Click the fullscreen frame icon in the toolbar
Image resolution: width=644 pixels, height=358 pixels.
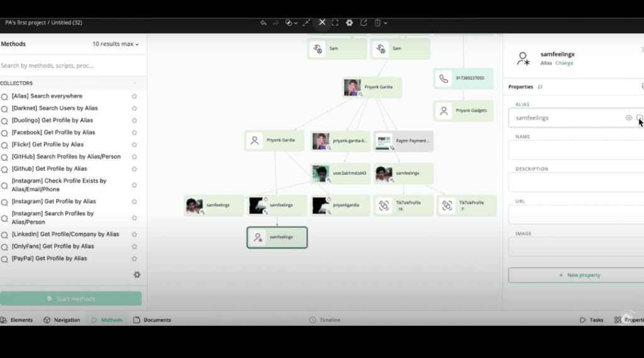pos(335,23)
